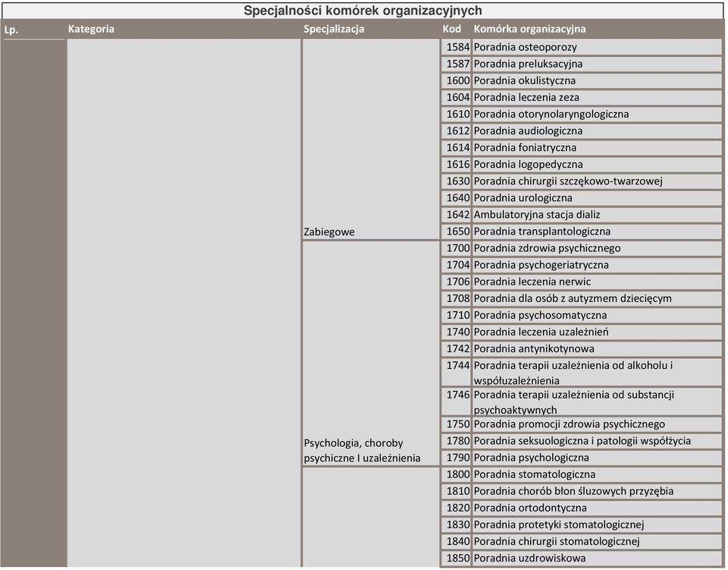Select row 'Poradnia uzdrowiskowa'
The image size is (728, 570).
[597, 557]
